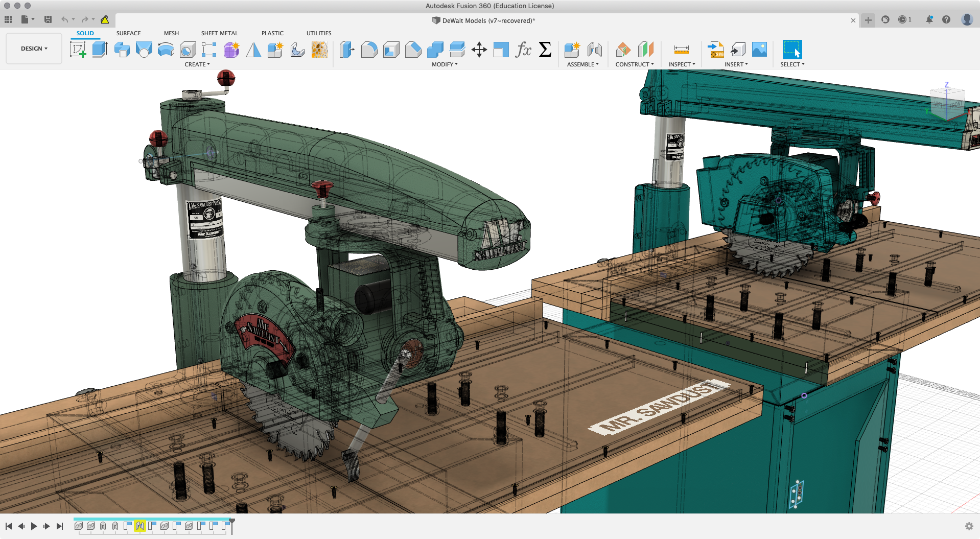980x539 pixels.
Task: Start a new sketch with Create Sketch
Action: (x=78, y=50)
